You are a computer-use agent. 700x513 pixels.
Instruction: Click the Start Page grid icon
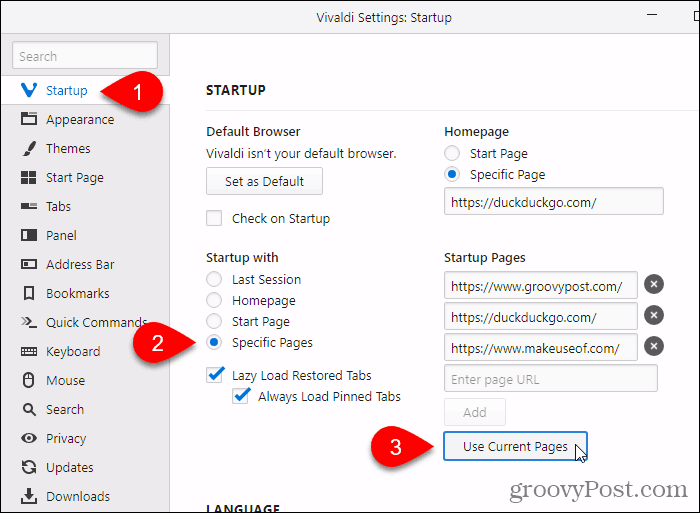29,177
